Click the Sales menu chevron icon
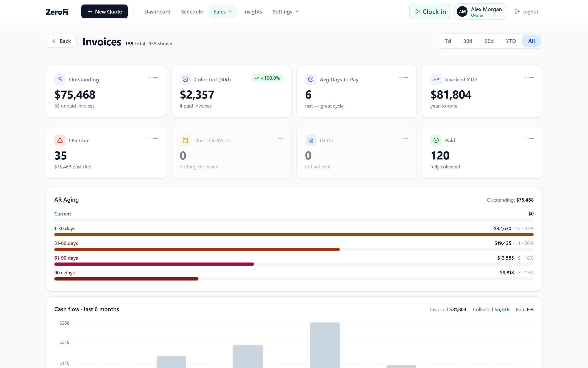The height and width of the screenshot is (368, 588). 230,12
